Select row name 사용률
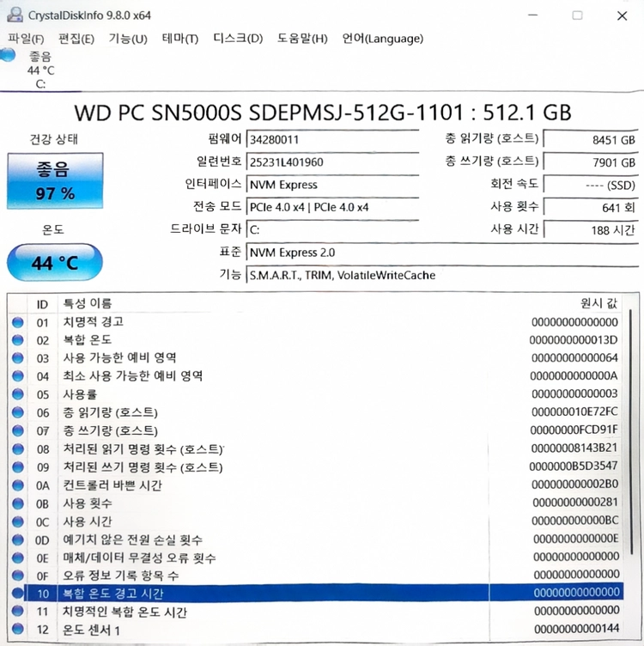This screenshot has width=644, height=646. point(80,394)
